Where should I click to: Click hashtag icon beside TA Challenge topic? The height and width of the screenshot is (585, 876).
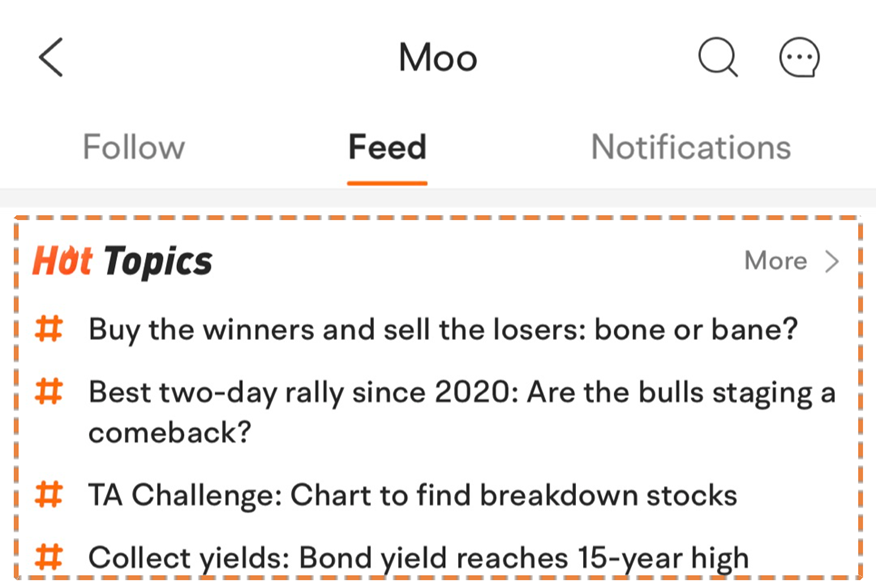click(x=49, y=494)
